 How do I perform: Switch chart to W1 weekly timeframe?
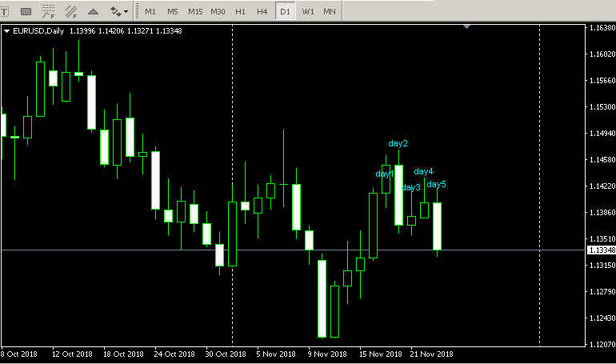tap(308, 12)
